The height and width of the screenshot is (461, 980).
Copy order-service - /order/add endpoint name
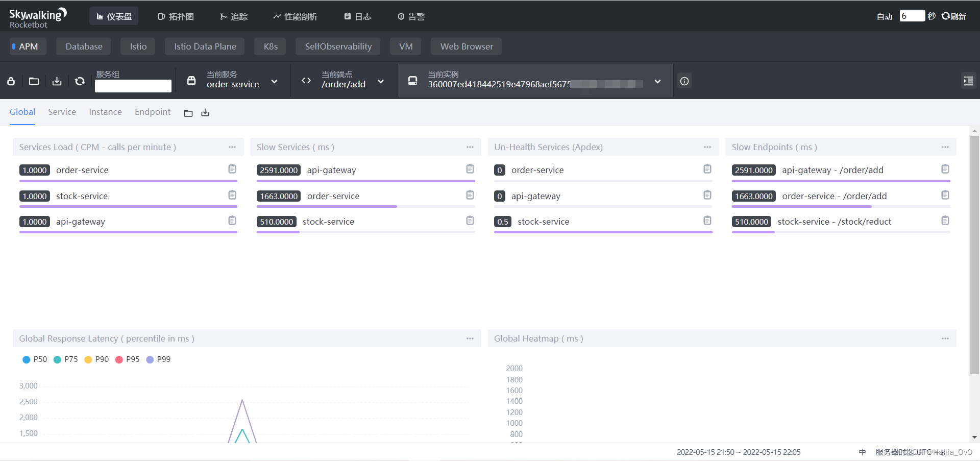945,195
